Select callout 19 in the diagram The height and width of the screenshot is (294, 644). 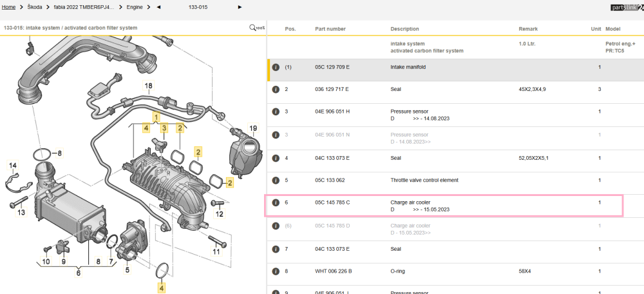253,129
